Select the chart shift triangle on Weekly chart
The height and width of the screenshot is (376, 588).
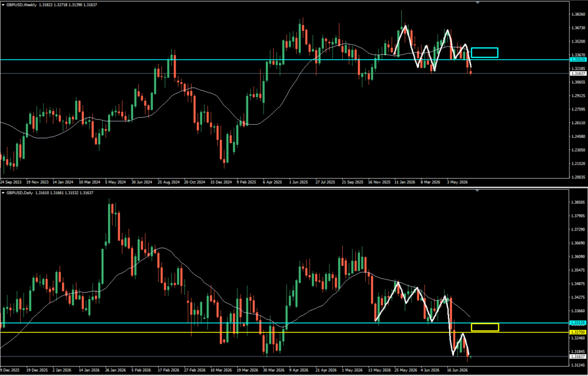pyautogui.click(x=477, y=2)
